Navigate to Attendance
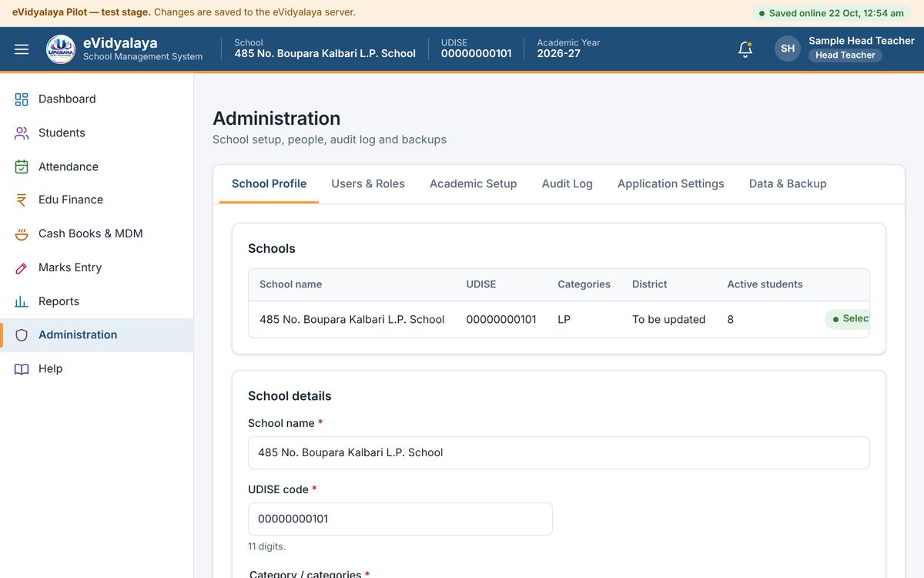The image size is (924, 578). coord(96,166)
